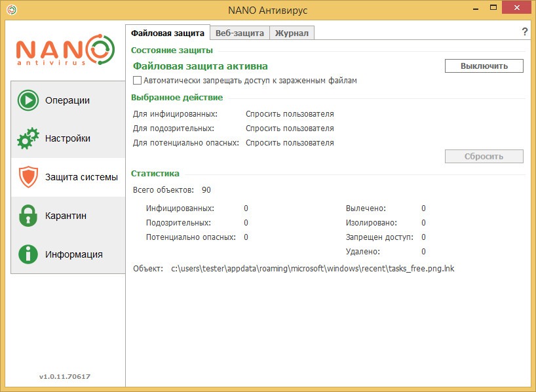
Task: Click the NANO antivirus logo
Action: point(66,50)
